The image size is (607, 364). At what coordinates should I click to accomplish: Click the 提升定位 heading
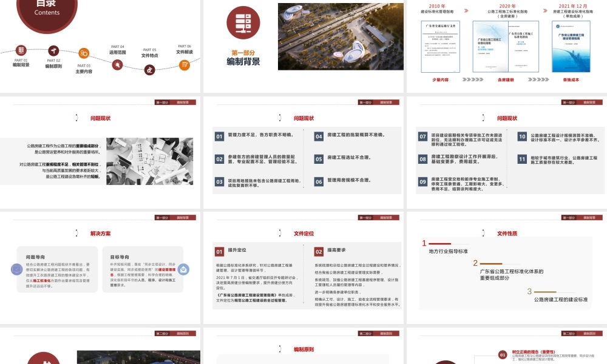pos(237,250)
